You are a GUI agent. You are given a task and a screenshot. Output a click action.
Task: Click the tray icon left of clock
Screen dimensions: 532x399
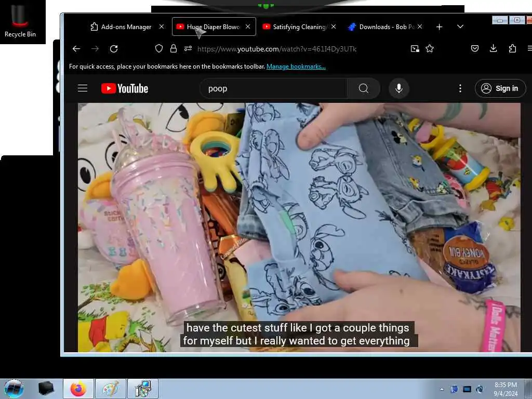coord(480,389)
